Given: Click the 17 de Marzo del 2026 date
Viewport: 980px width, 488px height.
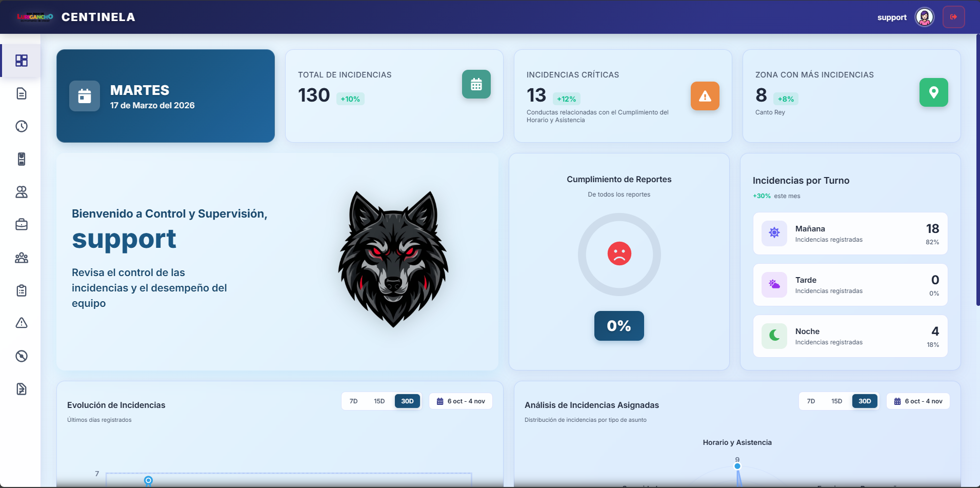Looking at the screenshot, I should (x=152, y=105).
